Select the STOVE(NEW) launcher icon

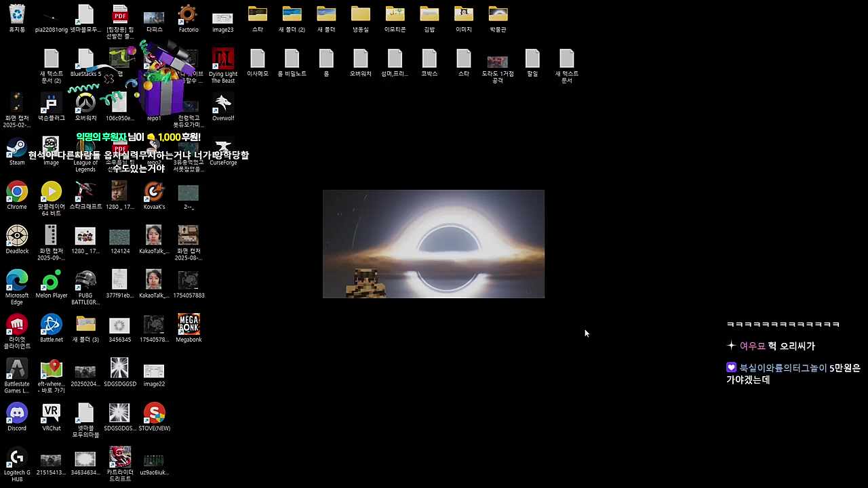coord(154,413)
